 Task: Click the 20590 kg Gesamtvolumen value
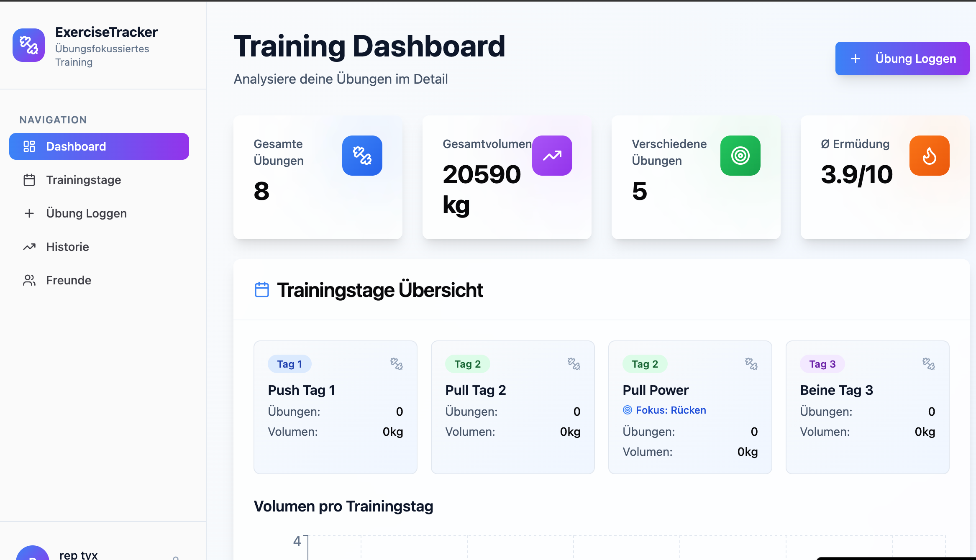[x=482, y=189]
